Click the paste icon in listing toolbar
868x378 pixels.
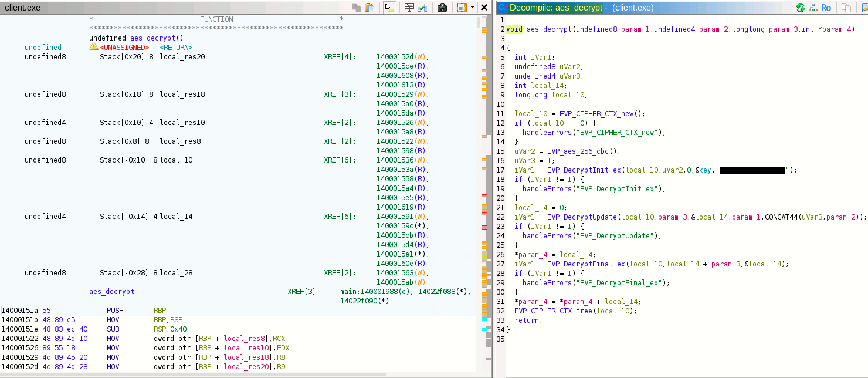tap(369, 8)
